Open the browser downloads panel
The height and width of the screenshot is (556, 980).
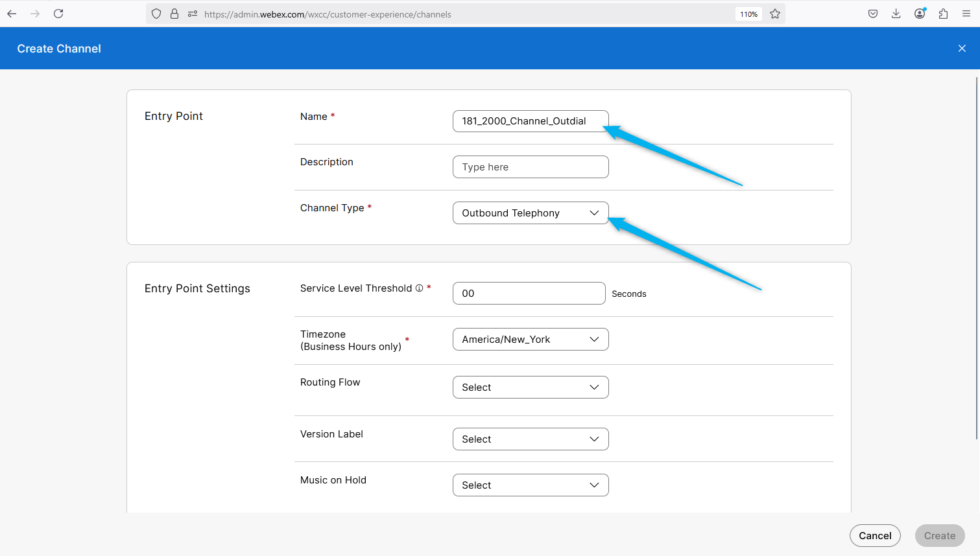pyautogui.click(x=896, y=14)
